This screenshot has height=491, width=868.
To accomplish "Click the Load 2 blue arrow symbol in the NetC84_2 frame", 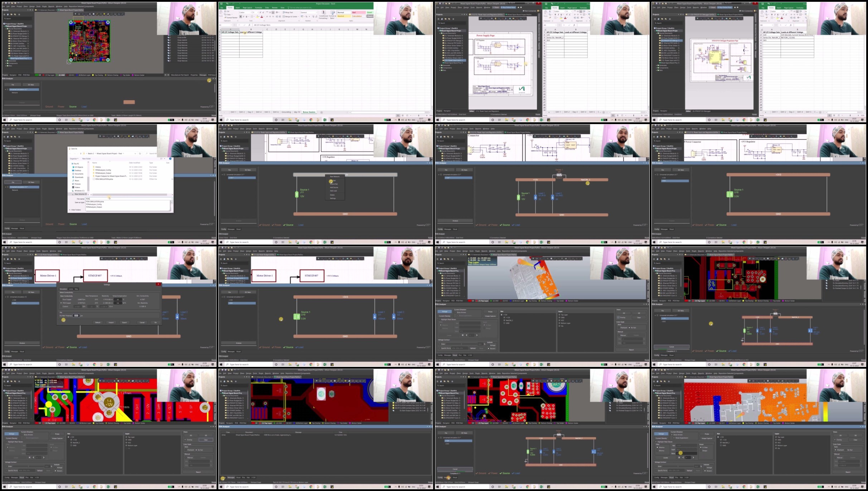I will tap(553, 197).
